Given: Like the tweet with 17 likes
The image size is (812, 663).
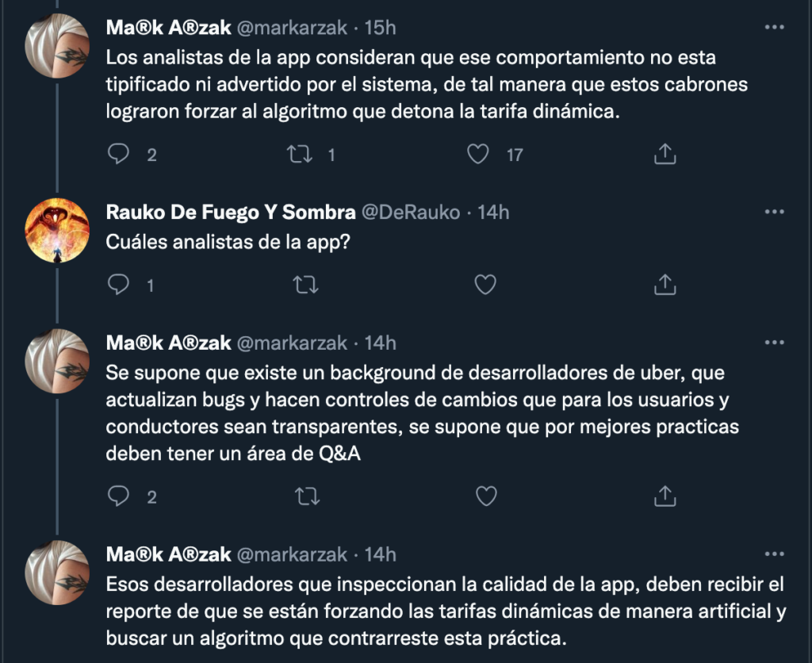Looking at the screenshot, I should (x=477, y=155).
